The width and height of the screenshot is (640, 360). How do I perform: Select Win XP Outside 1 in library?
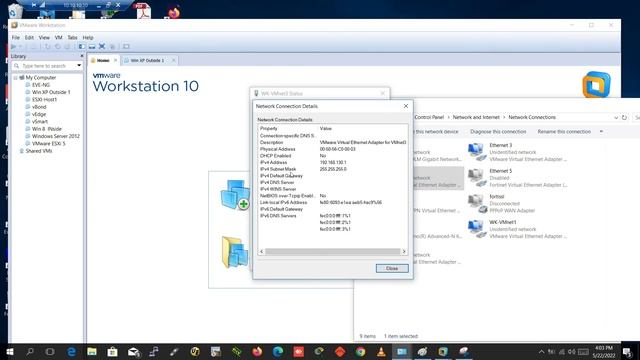coord(51,92)
